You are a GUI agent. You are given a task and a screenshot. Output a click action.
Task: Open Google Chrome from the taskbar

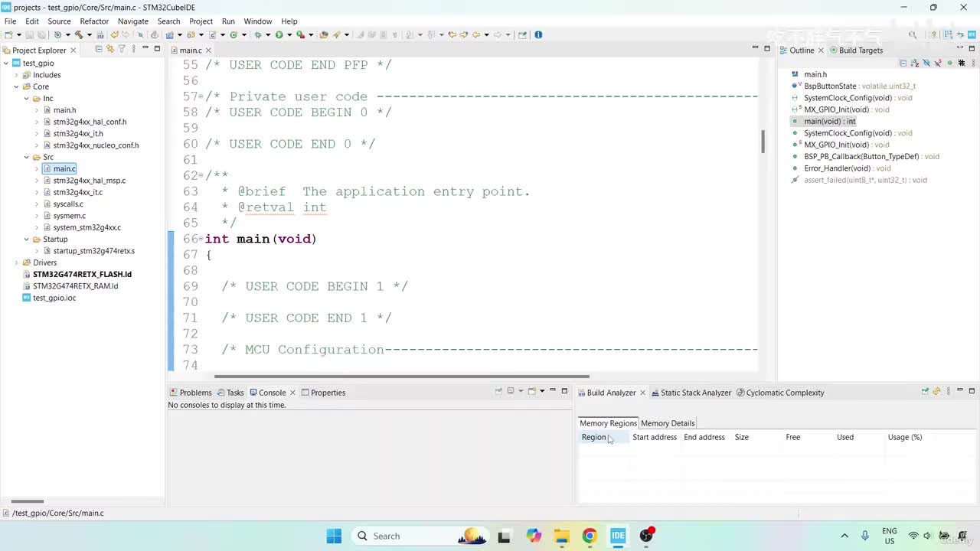pyautogui.click(x=590, y=536)
